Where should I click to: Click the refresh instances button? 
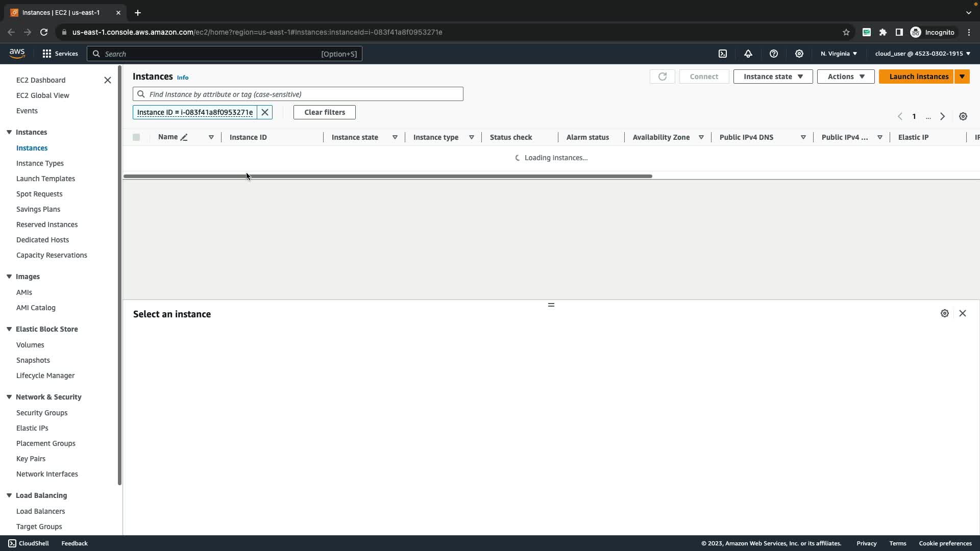[x=662, y=77]
